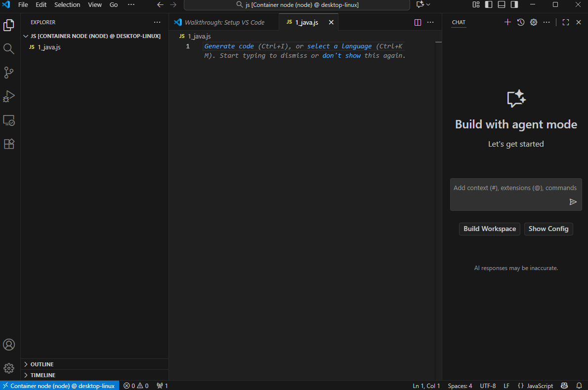This screenshot has width=588, height=390.
Task: Close the Chat panel
Action: 579,22
